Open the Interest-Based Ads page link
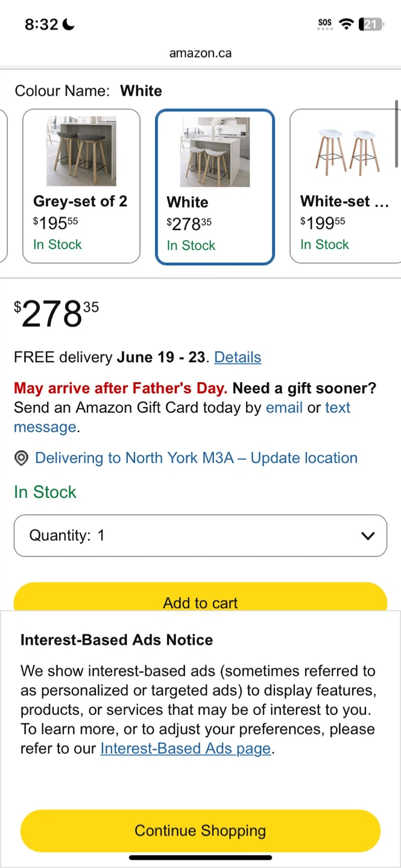 [186, 749]
